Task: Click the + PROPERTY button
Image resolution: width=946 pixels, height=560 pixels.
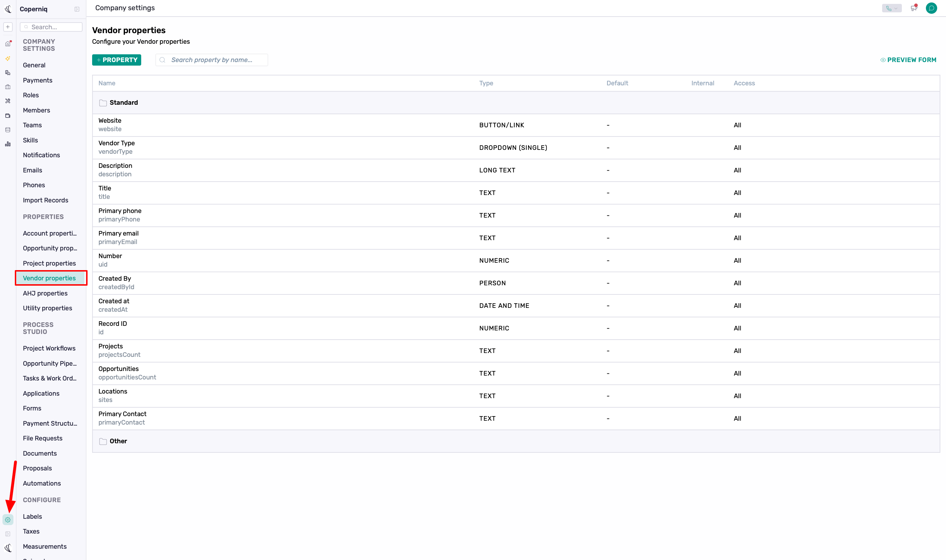Action: (x=117, y=60)
